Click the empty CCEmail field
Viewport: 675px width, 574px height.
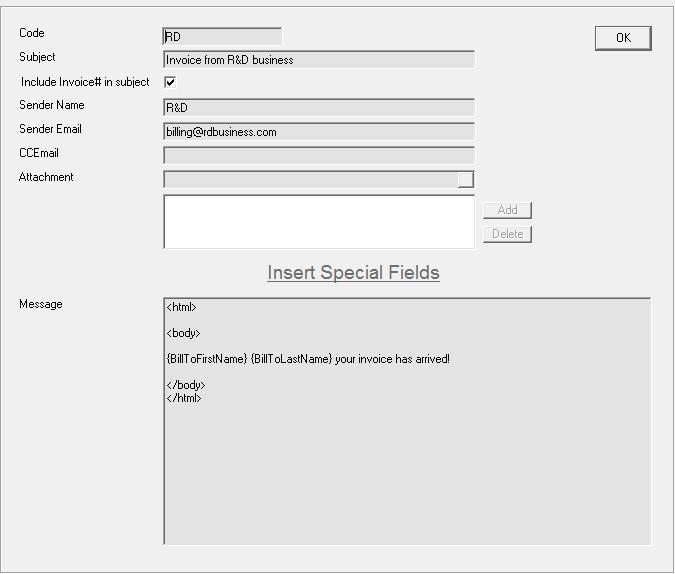click(x=319, y=155)
